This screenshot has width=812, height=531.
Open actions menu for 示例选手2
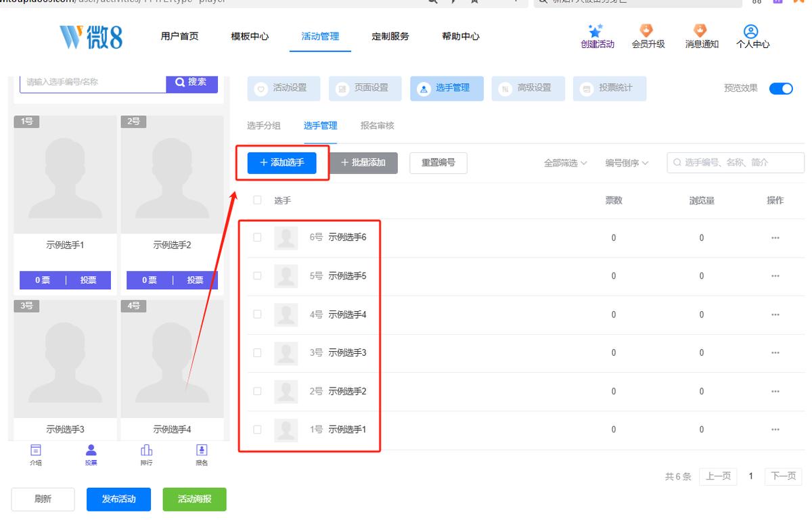coord(775,391)
